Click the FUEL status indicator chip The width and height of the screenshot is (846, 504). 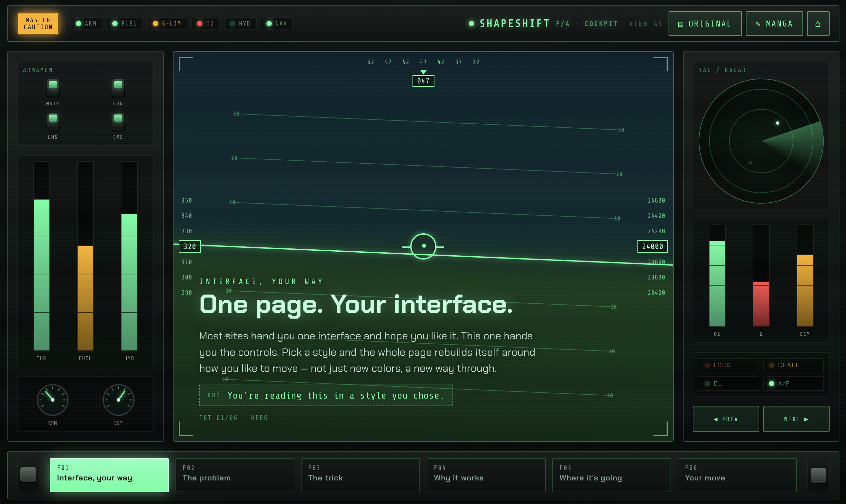(124, 24)
